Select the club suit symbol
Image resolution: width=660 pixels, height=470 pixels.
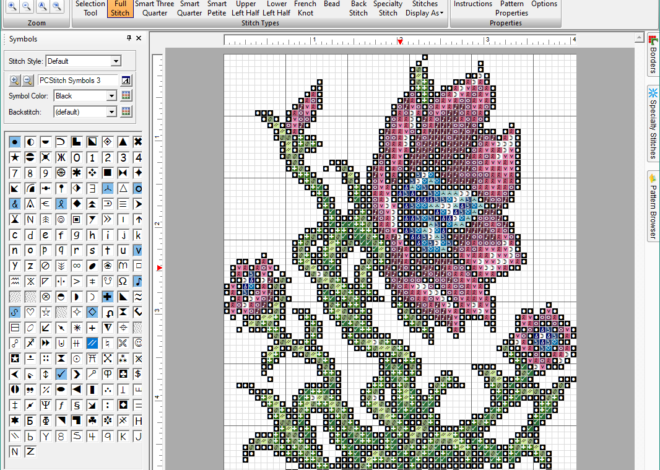point(92,420)
